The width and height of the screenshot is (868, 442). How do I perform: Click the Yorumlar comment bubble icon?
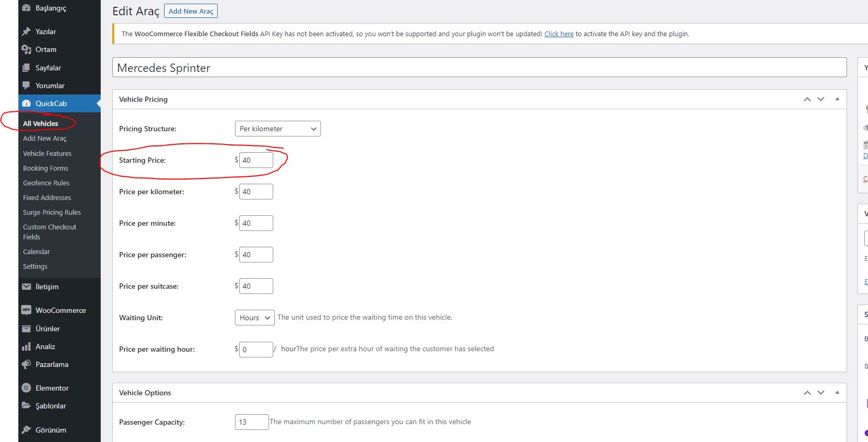tap(26, 86)
